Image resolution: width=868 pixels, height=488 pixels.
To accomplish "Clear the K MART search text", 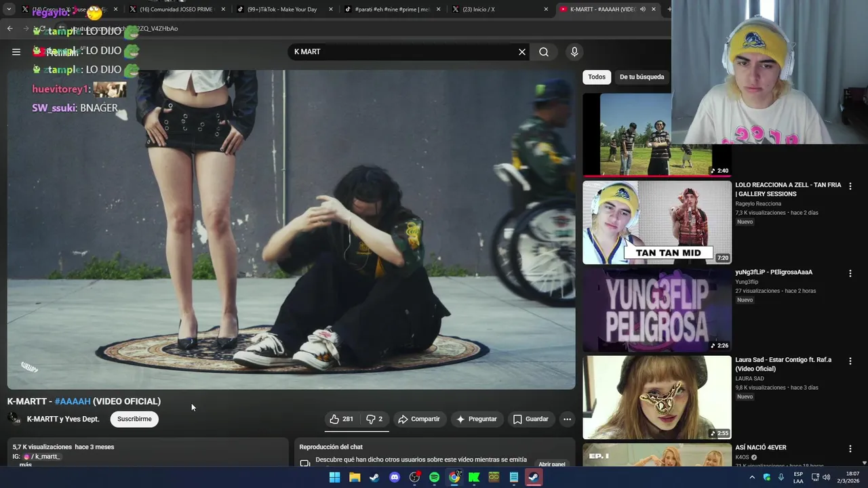I will tap(522, 52).
